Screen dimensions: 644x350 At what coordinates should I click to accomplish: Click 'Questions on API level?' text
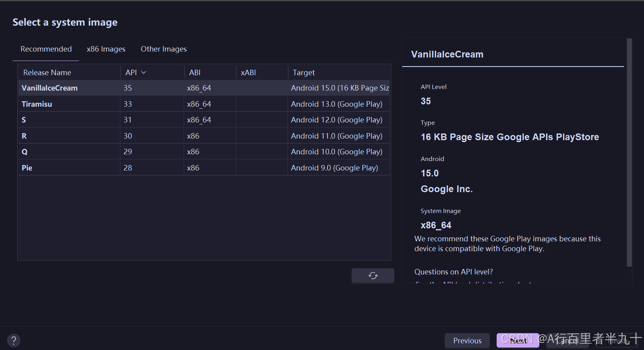click(x=453, y=272)
